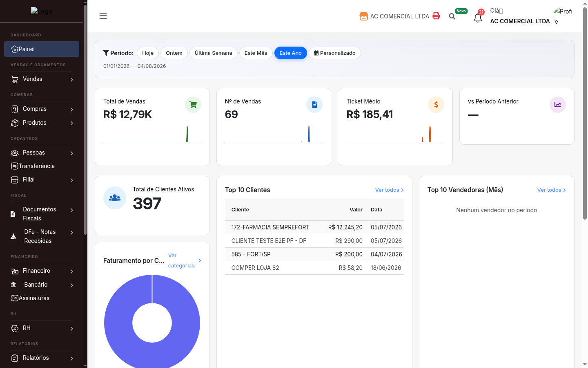This screenshot has width=588, height=368.
Task: Click the CLIENTE TESTE E2E PF - DF row
Action: pos(314,241)
